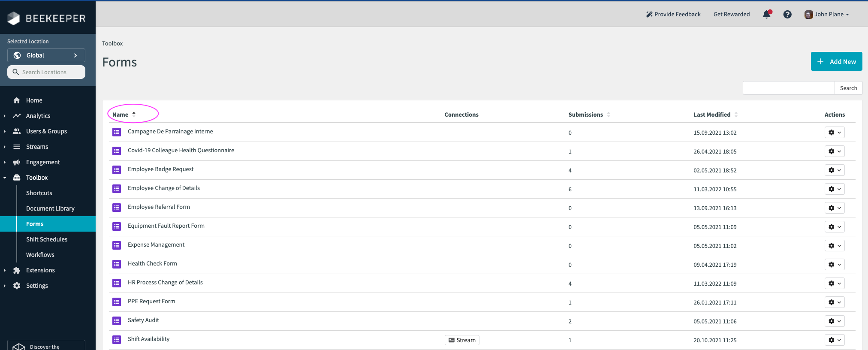Click form icon for Campagne De Parrainage Interne
This screenshot has height=350, width=868.
(x=117, y=132)
